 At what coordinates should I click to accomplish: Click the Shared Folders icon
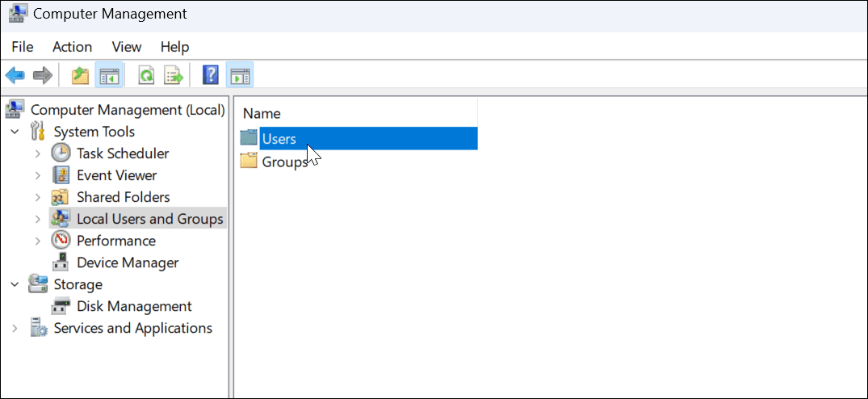61,197
